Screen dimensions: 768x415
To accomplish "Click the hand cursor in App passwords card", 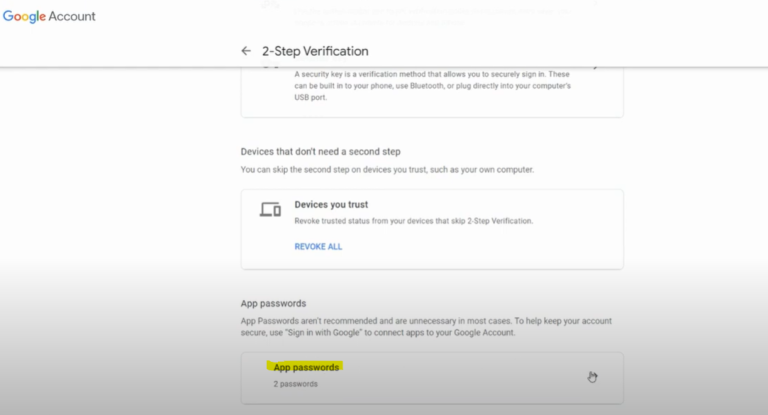I will pyautogui.click(x=592, y=377).
